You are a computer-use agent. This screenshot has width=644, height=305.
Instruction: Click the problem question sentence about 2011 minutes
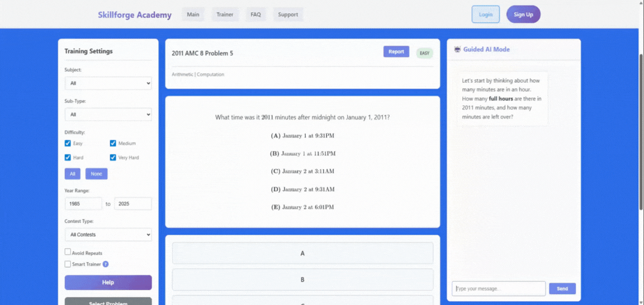tap(302, 117)
